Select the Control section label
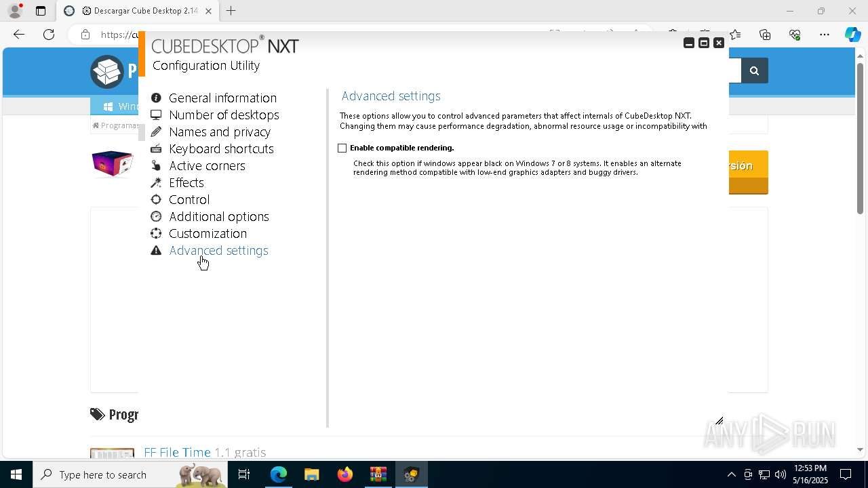The width and height of the screenshot is (868, 488). [x=189, y=199]
